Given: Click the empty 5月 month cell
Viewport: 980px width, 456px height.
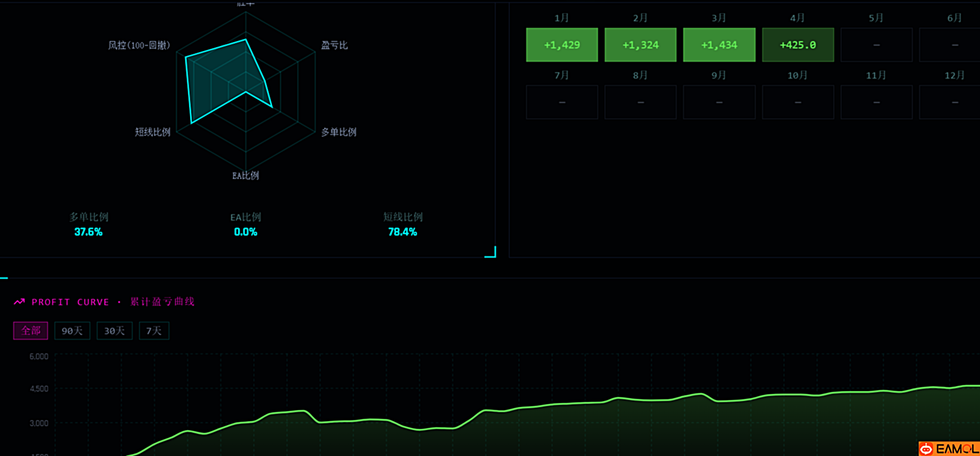Looking at the screenshot, I should click(876, 45).
